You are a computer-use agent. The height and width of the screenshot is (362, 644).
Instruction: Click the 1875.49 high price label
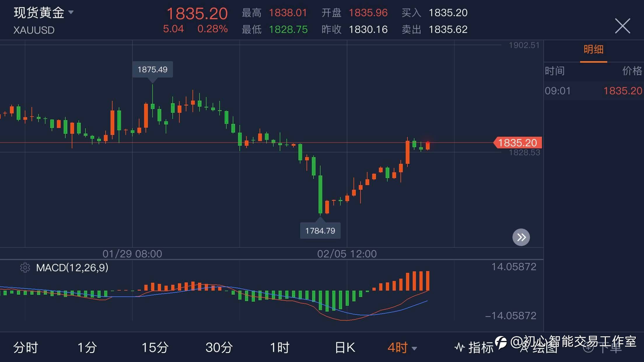point(153,70)
